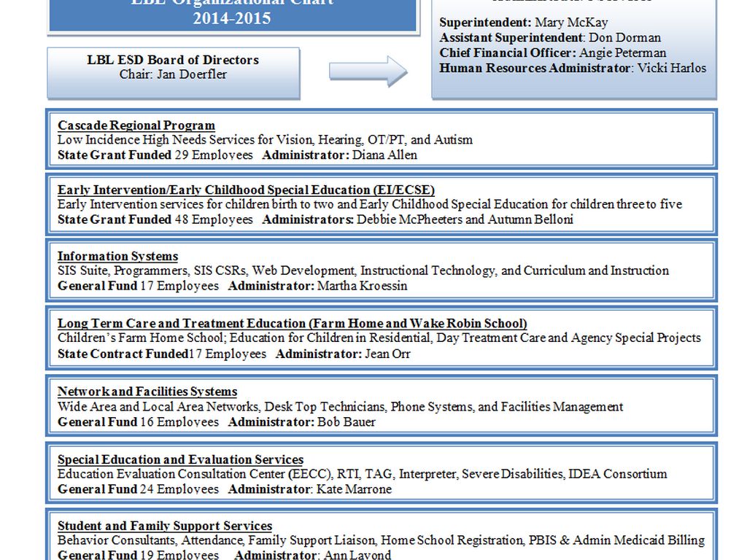Screen dimensions: 747x560
Task: Click the right-pointing arrow graphic
Action: click(368, 71)
